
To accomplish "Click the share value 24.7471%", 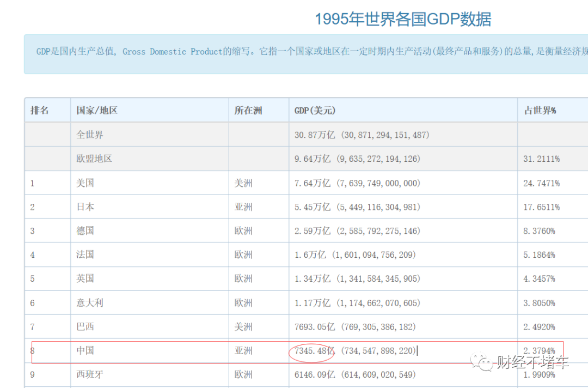I will point(542,183).
